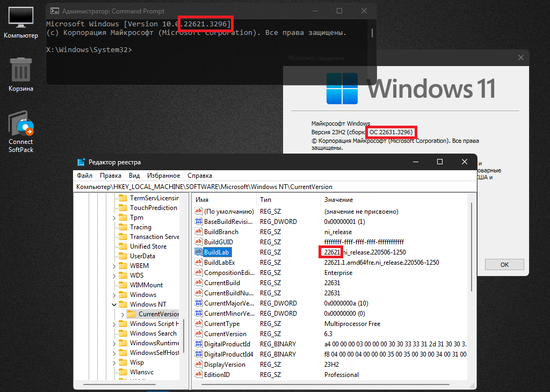Screen dimensions: 550x392
Task: Click the icon next to (По умолчанию) value
Action: pos(199,211)
